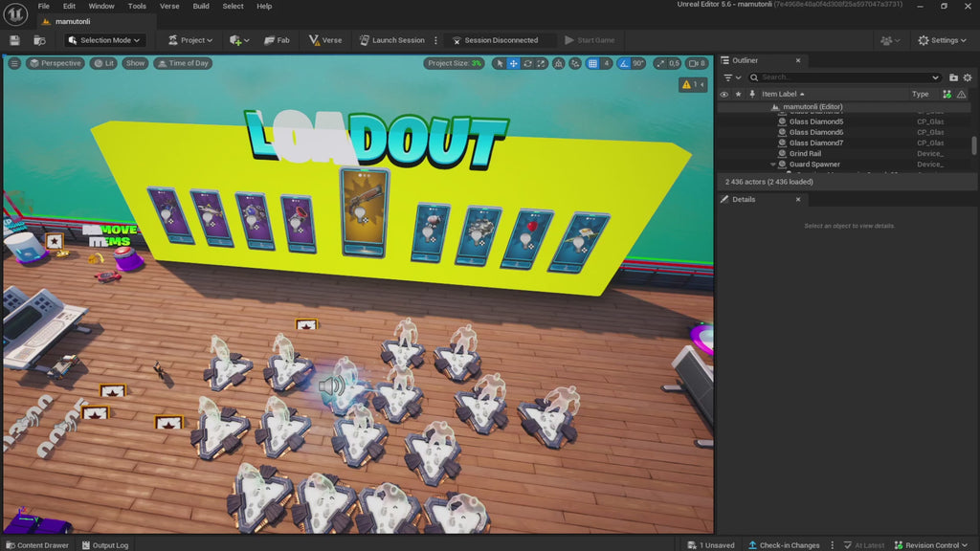Open Outliner settings gear
Image resolution: width=980 pixels, height=551 pixels.
pyautogui.click(x=968, y=77)
